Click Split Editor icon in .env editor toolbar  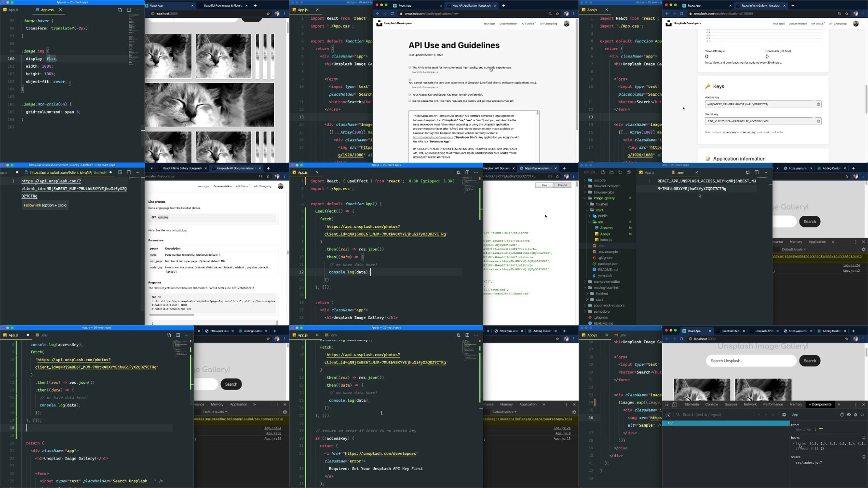pyautogui.click(x=756, y=172)
